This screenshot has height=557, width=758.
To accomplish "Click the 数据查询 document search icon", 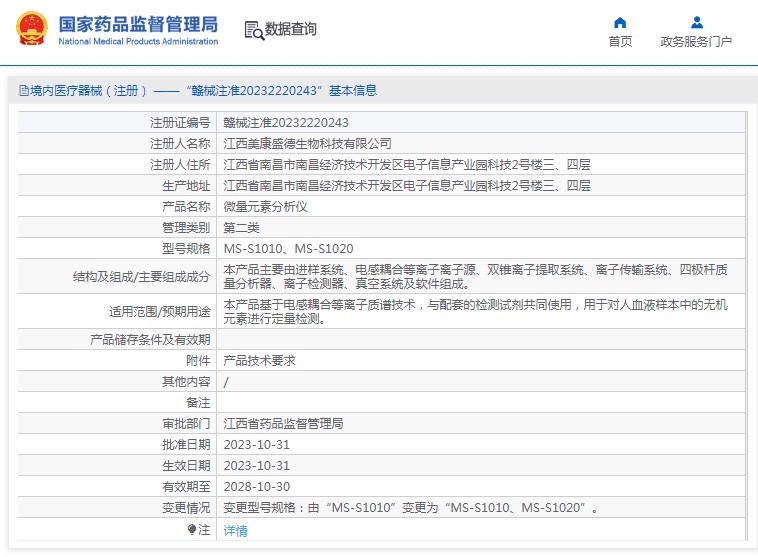I will coord(253,30).
